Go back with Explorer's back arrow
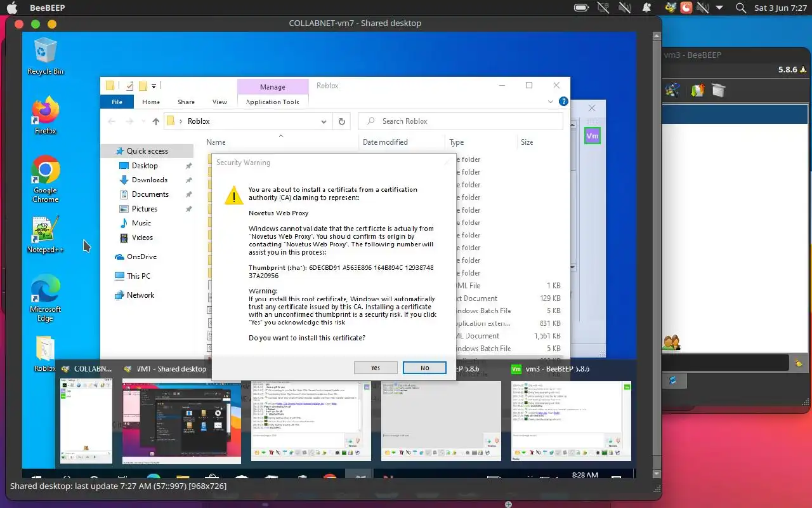 (x=112, y=121)
